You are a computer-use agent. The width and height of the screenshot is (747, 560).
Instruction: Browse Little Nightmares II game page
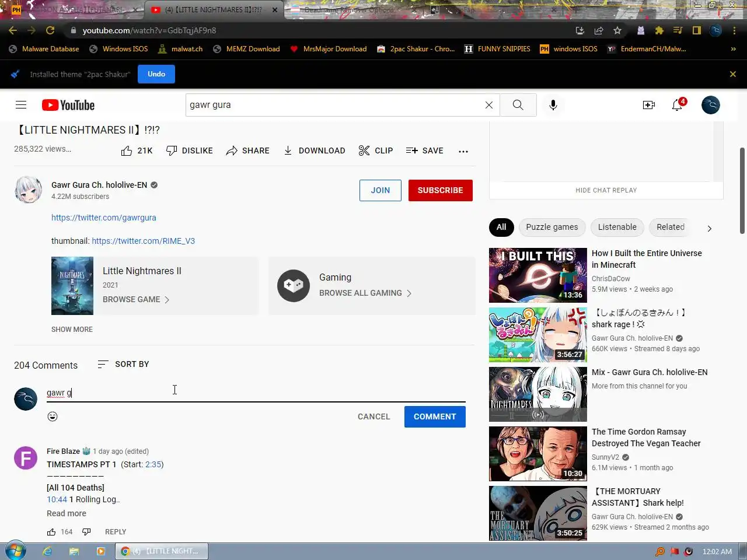click(x=136, y=299)
